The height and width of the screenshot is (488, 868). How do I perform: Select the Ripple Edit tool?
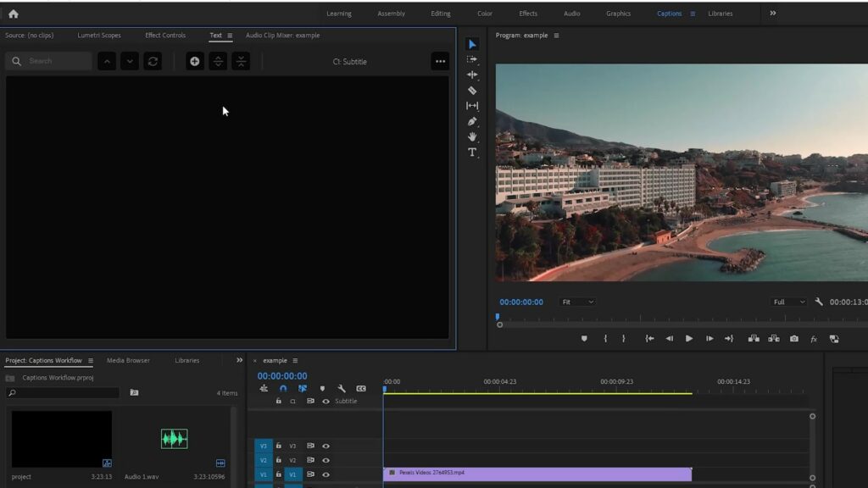pos(472,75)
